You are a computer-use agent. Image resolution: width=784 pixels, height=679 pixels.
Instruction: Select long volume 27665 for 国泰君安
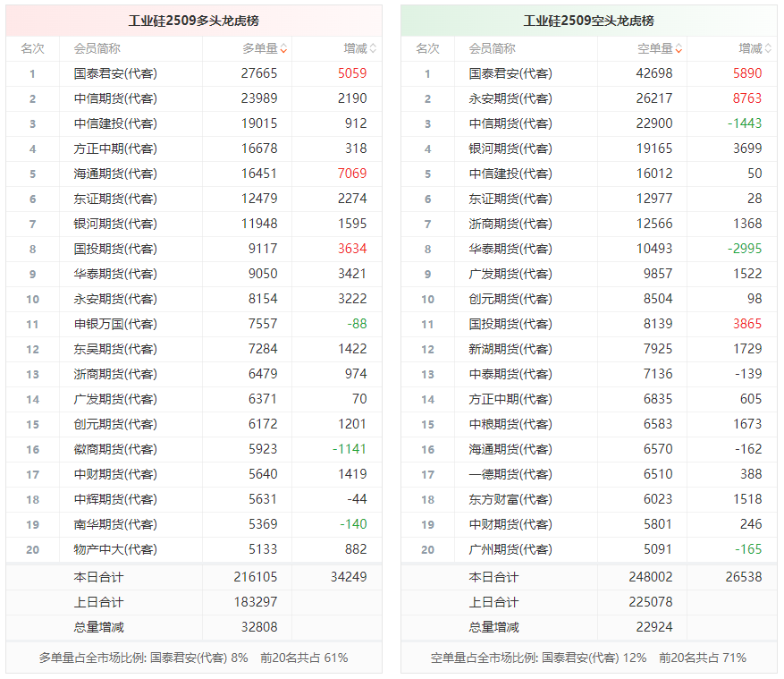pyautogui.click(x=259, y=73)
